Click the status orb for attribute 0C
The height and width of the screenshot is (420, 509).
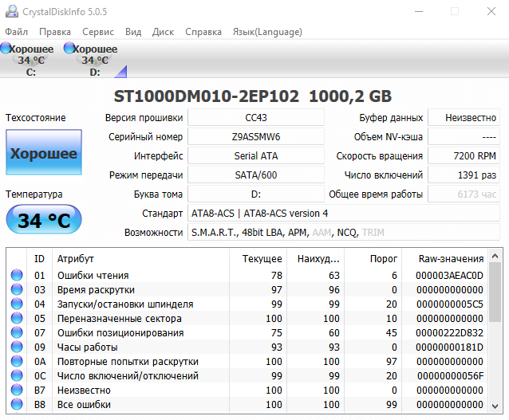point(17,375)
